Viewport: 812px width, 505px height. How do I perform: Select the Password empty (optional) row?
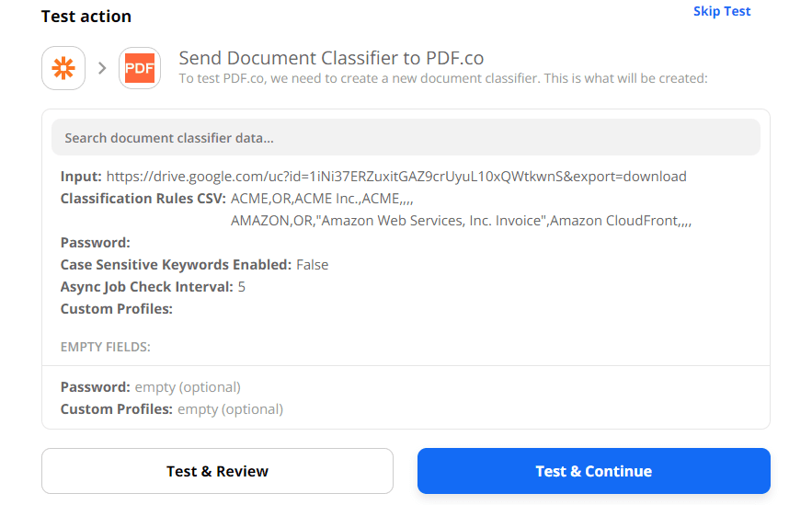(151, 387)
